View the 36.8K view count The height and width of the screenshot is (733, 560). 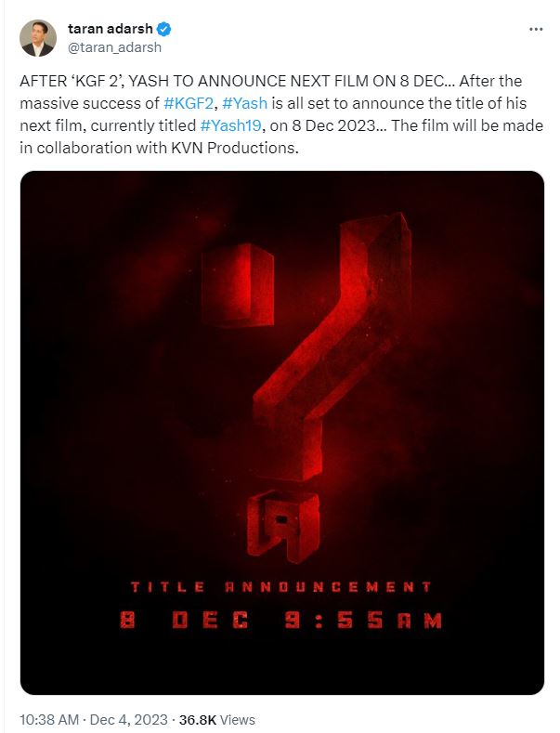(x=198, y=719)
